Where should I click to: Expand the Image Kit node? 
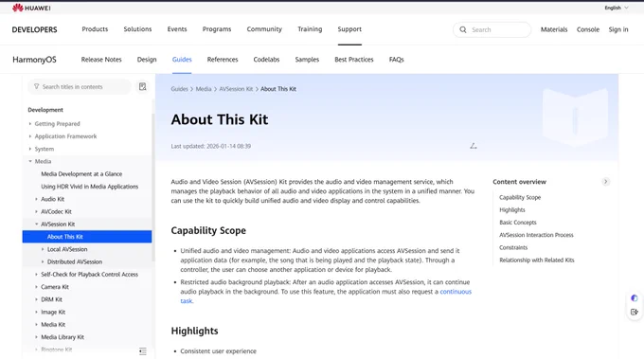tap(36, 313)
